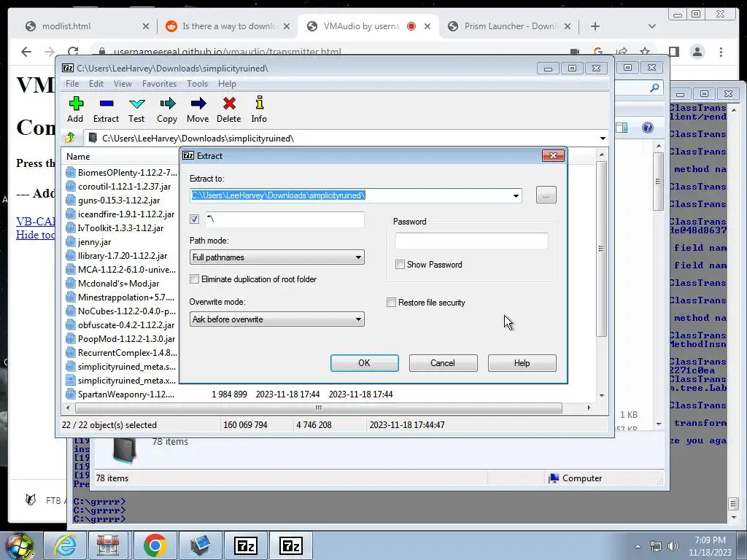Click the Test toolbar icon in 7-Zip
This screenshot has width=747, height=560.
click(x=136, y=104)
